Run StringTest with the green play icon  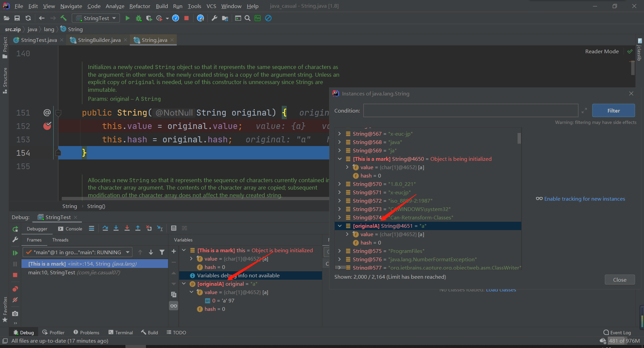tap(127, 18)
